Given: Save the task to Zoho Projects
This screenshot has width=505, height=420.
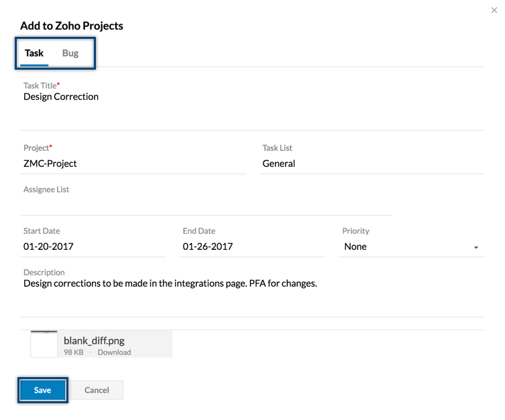Looking at the screenshot, I should tap(43, 391).
